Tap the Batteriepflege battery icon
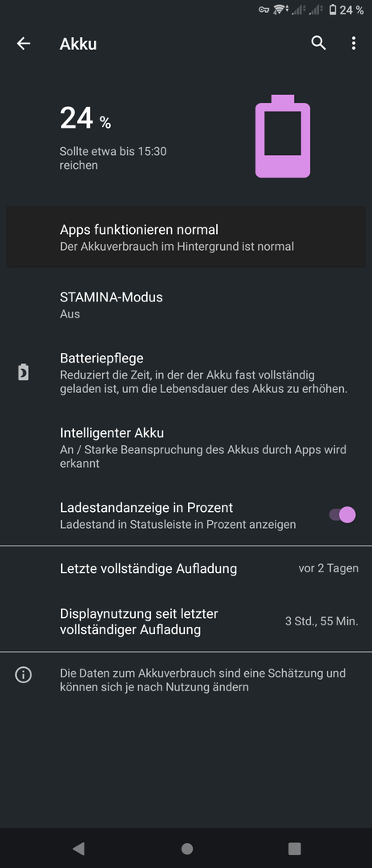The image size is (372, 868). point(23,373)
